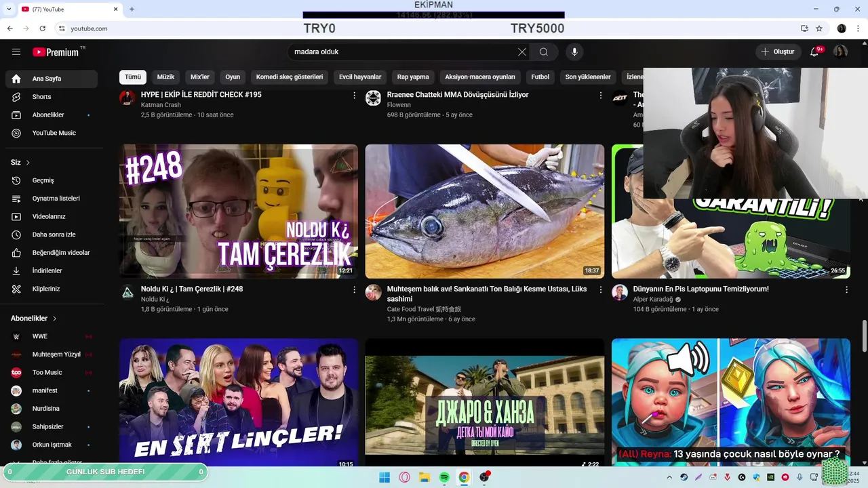Open Orkun Işıtmak channel
Viewport: 868px width, 488px height.
(52, 445)
